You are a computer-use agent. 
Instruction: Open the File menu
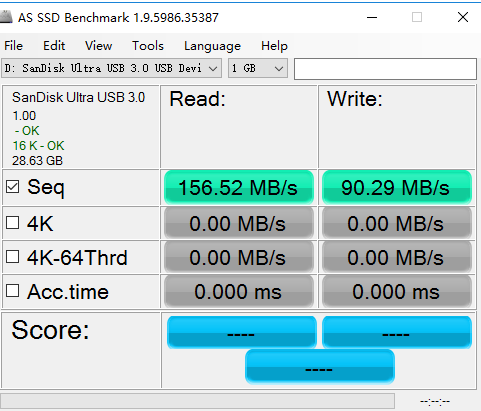pyautogui.click(x=13, y=46)
